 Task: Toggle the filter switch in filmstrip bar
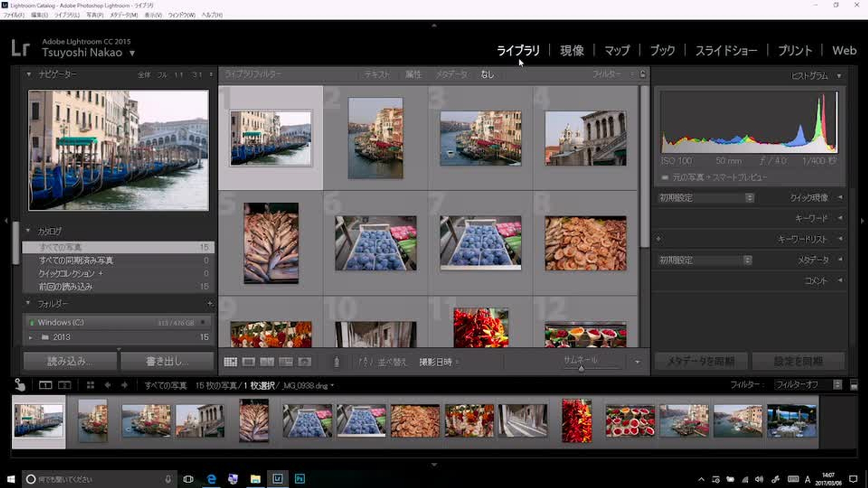tap(854, 385)
